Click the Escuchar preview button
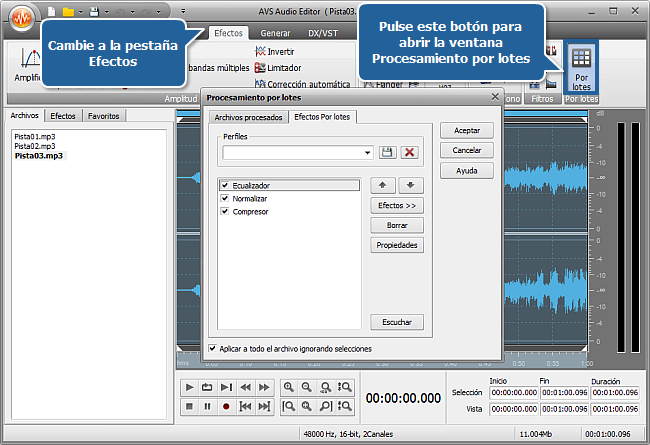Screen dimensions: 650x445 click(397, 322)
